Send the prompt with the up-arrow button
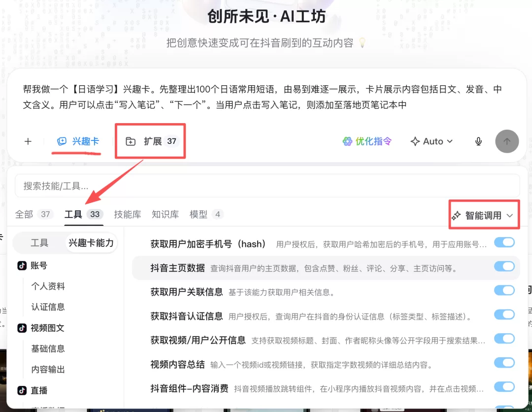The image size is (532, 412). [507, 141]
